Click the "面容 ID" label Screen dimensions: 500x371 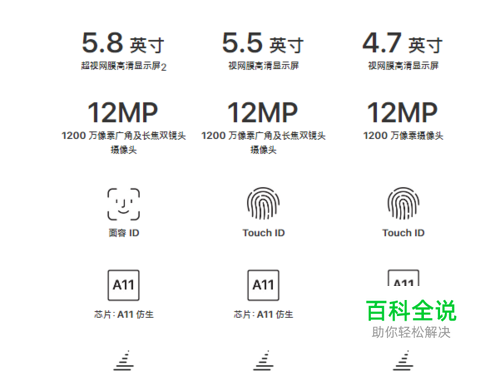124,233
